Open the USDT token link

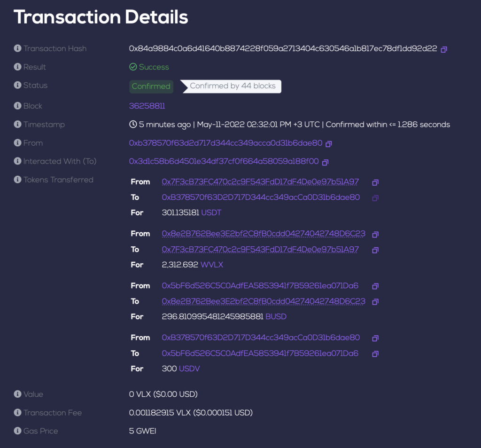click(211, 213)
